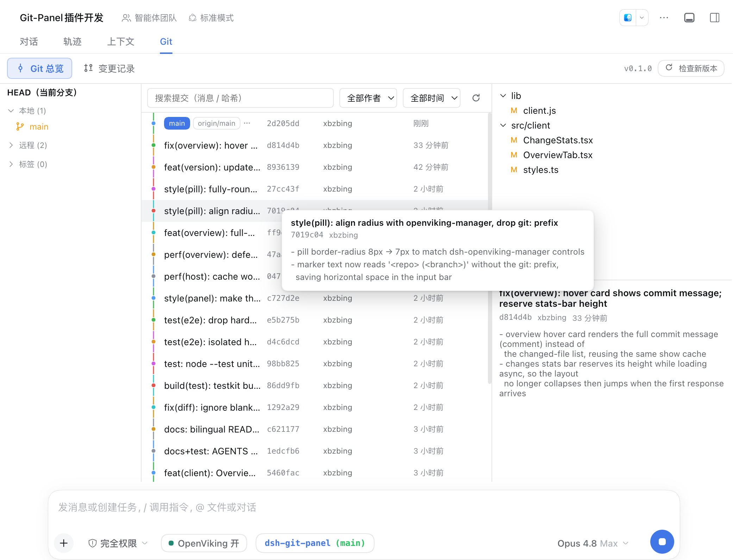733x560 pixels.
Task: Click version label v0.1.0
Action: pyautogui.click(x=638, y=68)
